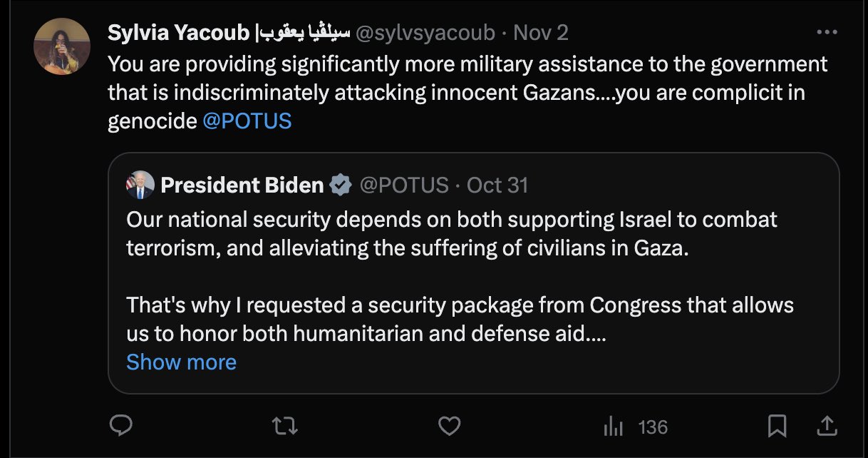Open the share icon menu
Viewport: 868px width, 458px height.
click(826, 427)
